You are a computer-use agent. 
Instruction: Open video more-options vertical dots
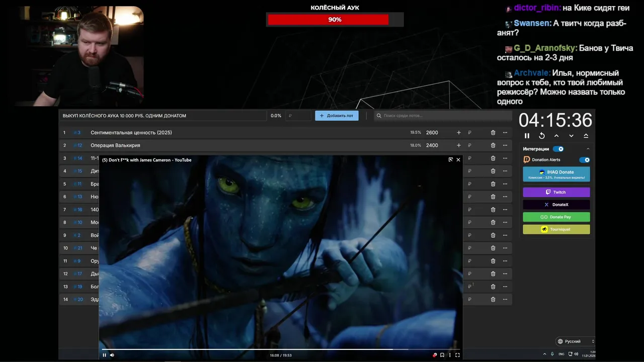click(x=450, y=355)
